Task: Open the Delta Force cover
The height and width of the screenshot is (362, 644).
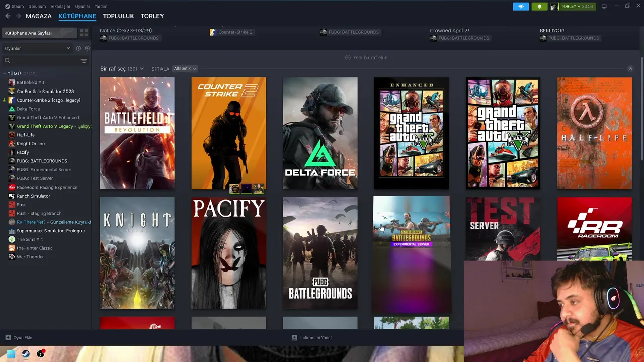Action: [320, 133]
